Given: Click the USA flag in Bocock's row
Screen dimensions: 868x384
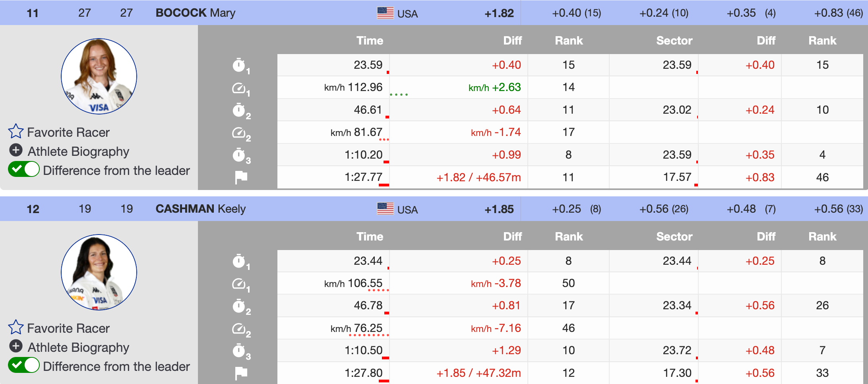Looking at the screenshot, I should [385, 13].
